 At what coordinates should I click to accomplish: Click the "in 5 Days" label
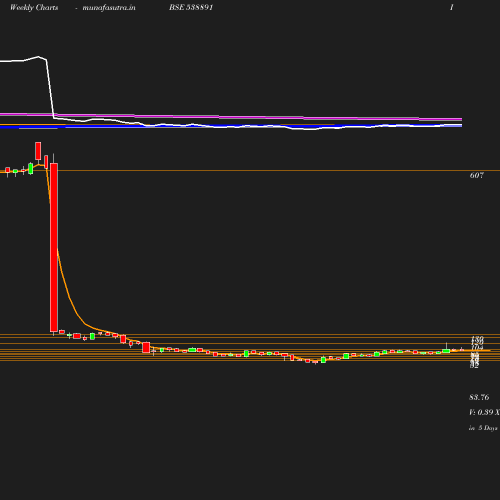pos(483,428)
